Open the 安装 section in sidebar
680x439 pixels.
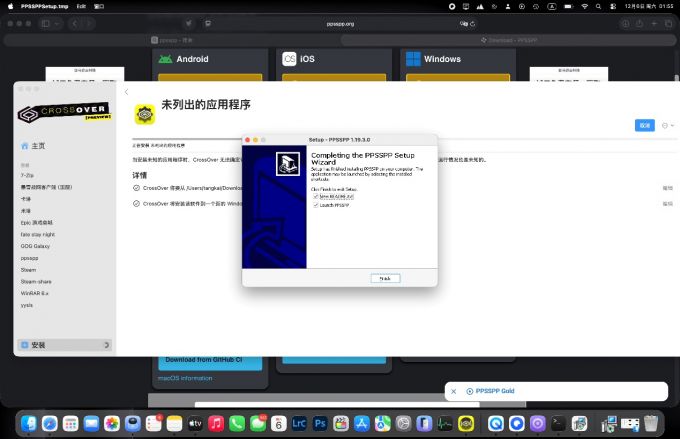click(x=65, y=345)
